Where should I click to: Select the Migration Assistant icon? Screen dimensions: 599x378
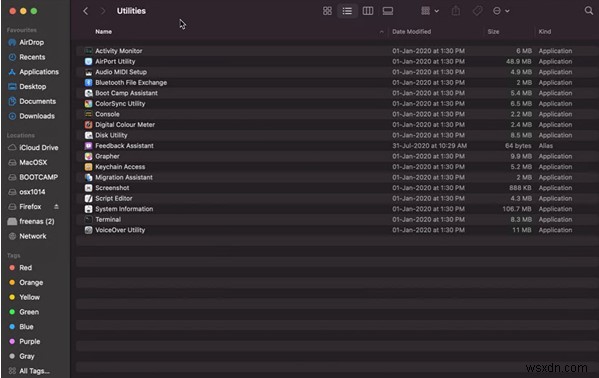click(88, 177)
